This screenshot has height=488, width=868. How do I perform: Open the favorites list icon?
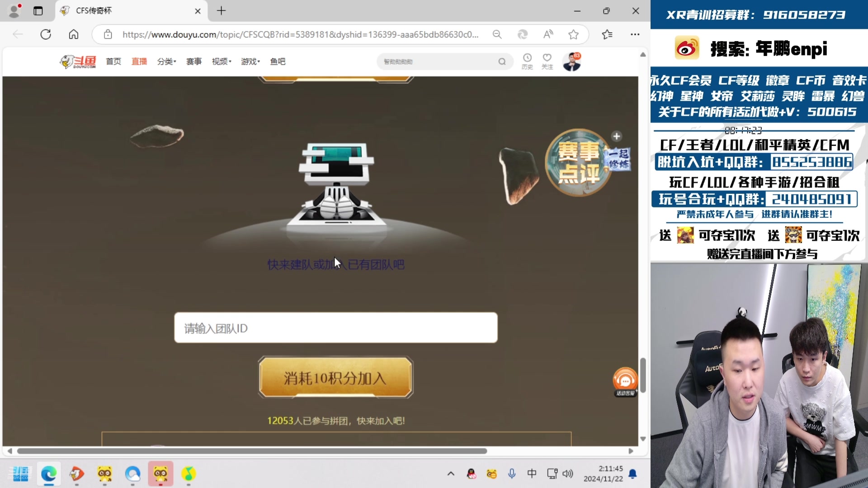tap(607, 34)
